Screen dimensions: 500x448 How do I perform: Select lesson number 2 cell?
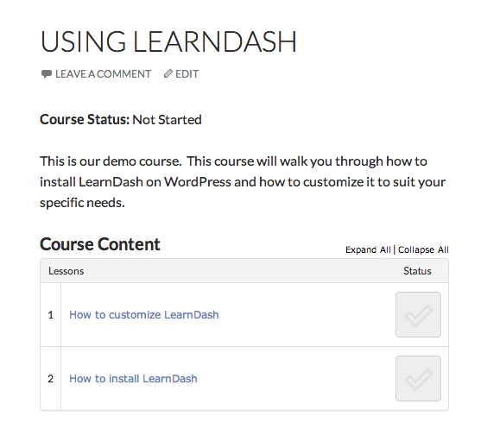coord(50,379)
